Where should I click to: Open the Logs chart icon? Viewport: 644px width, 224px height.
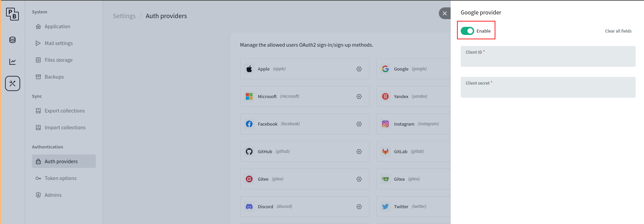click(x=12, y=61)
